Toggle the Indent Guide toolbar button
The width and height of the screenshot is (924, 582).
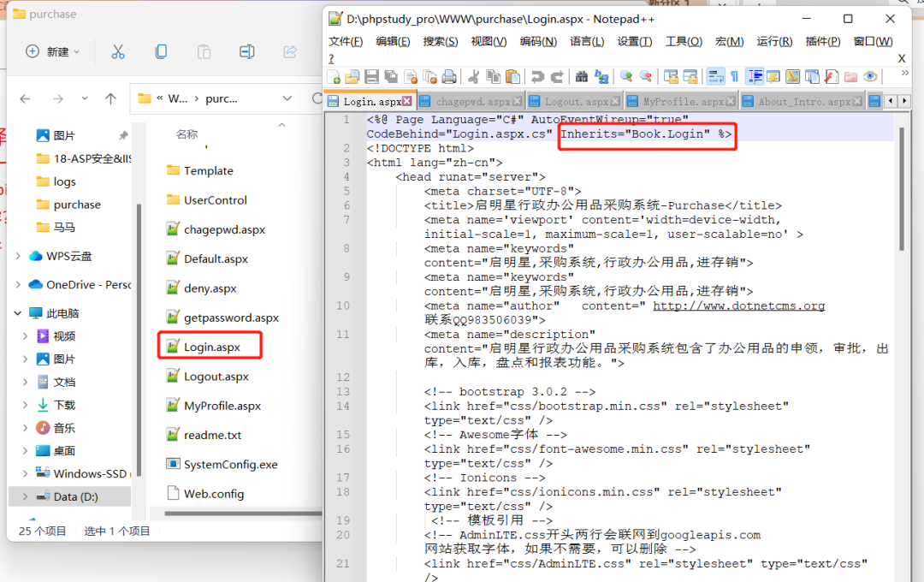(x=755, y=77)
